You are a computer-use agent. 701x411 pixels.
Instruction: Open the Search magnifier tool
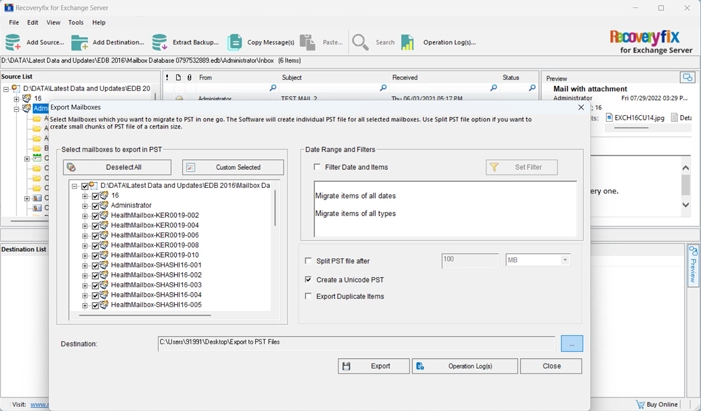[x=360, y=42]
